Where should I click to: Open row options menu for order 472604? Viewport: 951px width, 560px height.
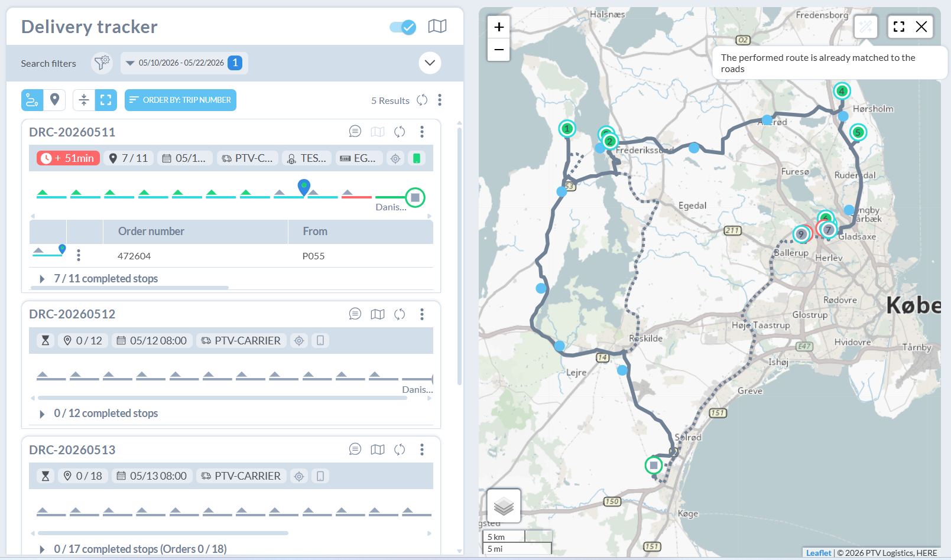click(79, 255)
